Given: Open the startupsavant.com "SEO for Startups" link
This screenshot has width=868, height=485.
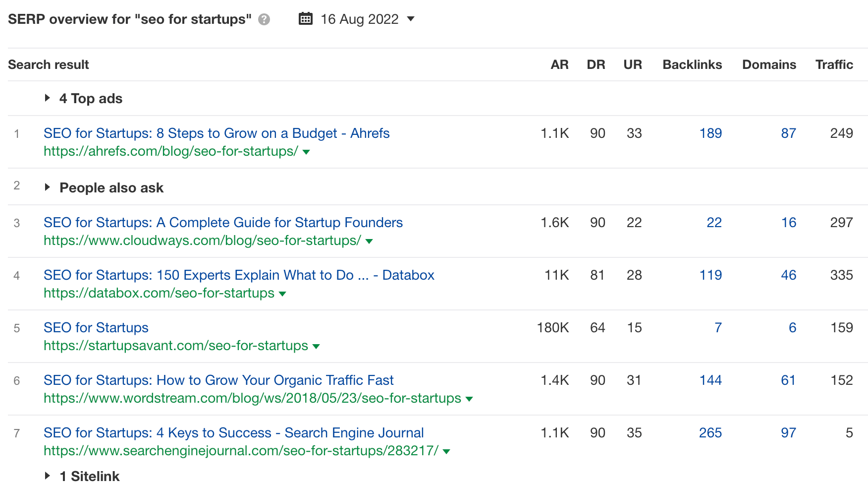Looking at the screenshot, I should [x=96, y=327].
